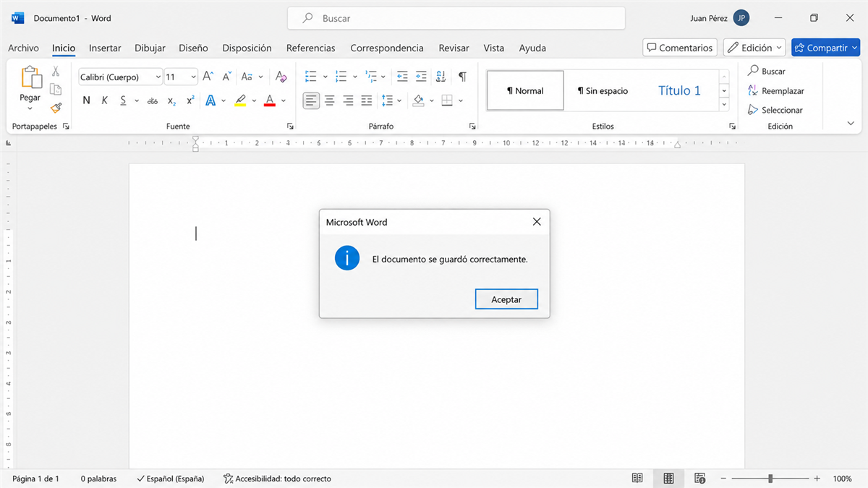Image resolution: width=868 pixels, height=488 pixels.
Task: Expand the styles gallery more arrow
Action: [724, 104]
